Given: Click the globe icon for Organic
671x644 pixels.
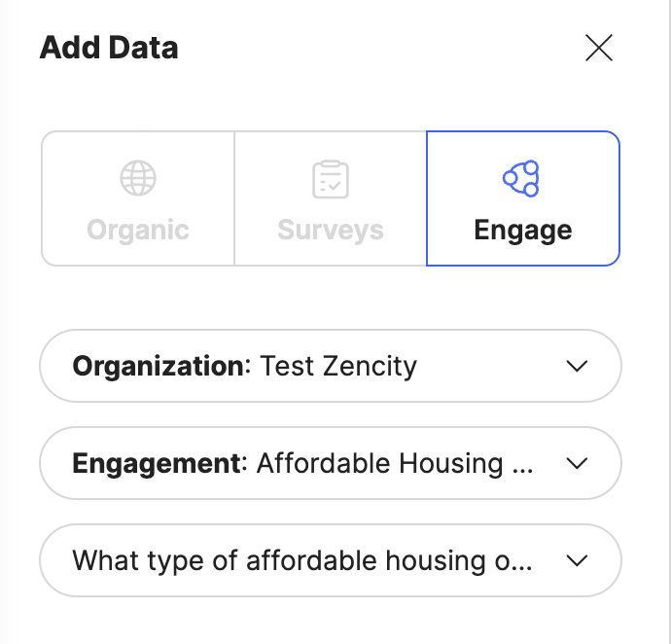Looking at the screenshot, I should (x=138, y=178).
